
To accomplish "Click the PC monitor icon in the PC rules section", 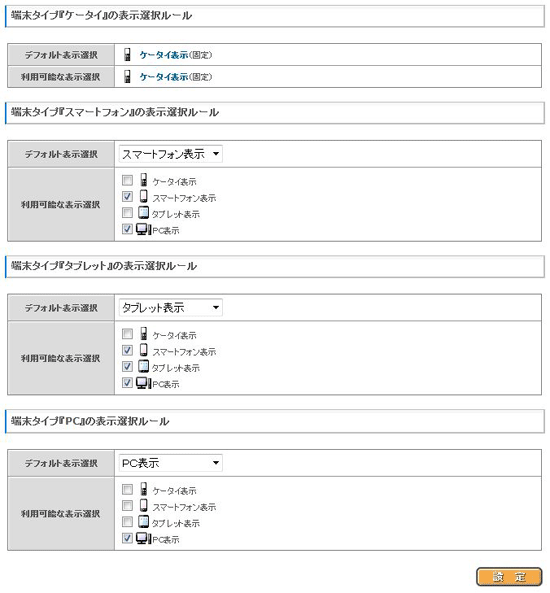I will 143,538.
